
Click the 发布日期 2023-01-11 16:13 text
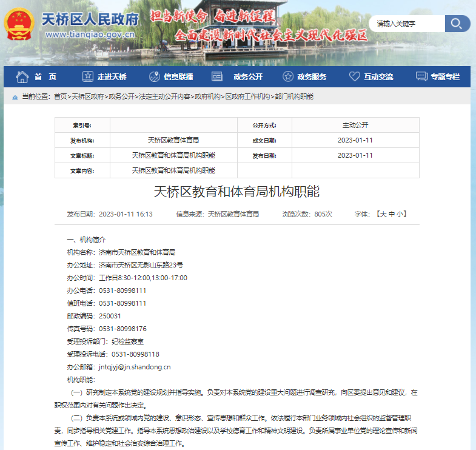pyautogui.click(x=110, y=214)
